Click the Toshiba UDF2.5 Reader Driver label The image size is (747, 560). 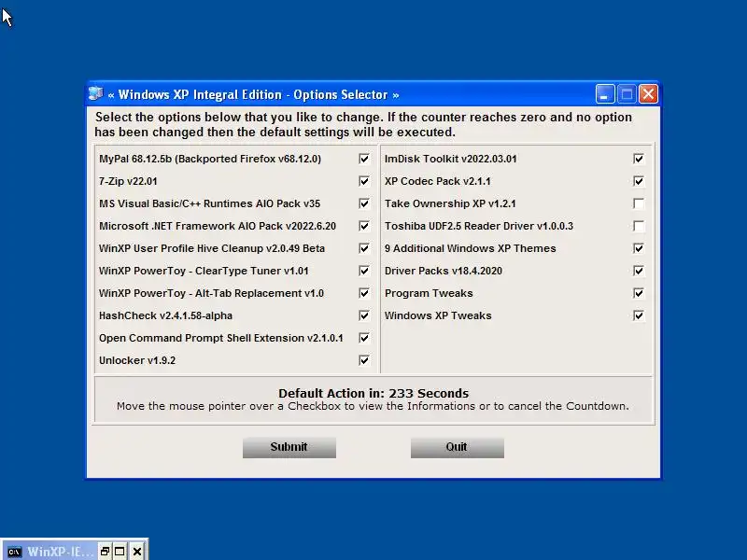click(x=479, y=226)
